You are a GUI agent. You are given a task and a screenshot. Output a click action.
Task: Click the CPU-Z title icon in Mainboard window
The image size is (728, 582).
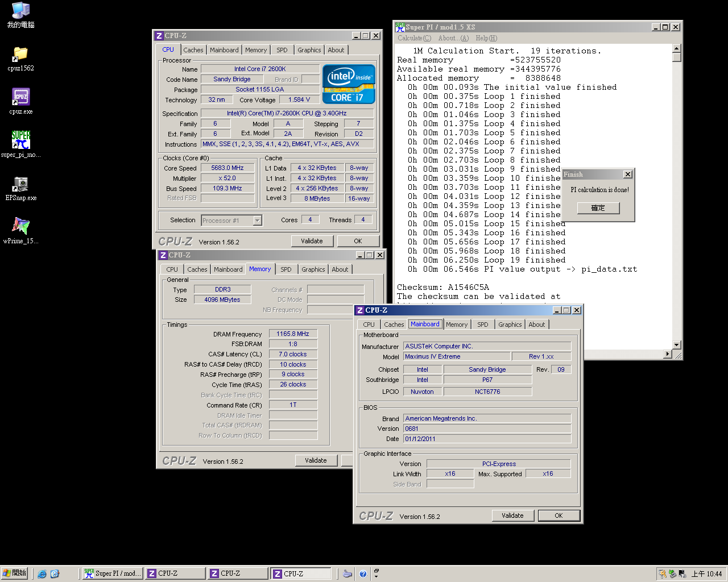pos(359,310)
